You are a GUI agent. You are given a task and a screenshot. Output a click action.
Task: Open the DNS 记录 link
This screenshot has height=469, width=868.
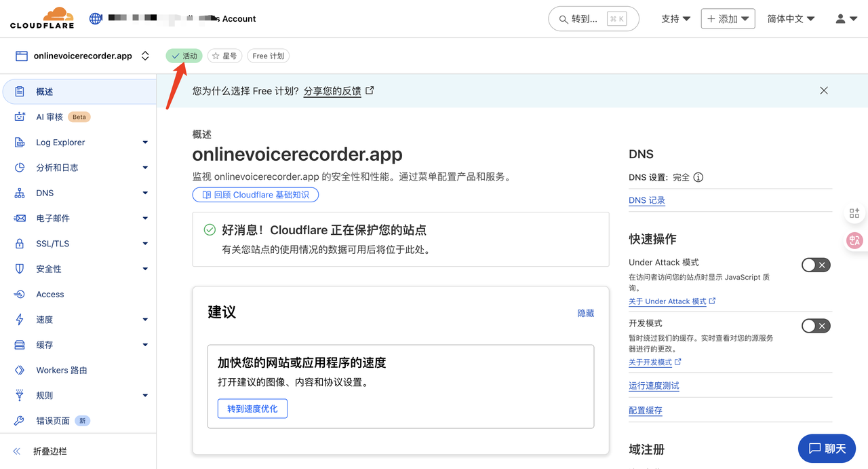[x=647, y=200]
